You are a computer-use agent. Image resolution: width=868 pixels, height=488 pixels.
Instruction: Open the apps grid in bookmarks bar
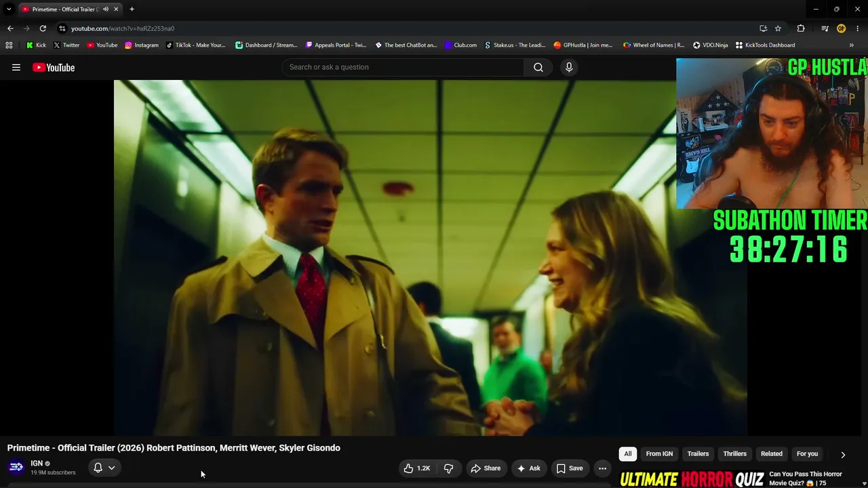point(9,45)
